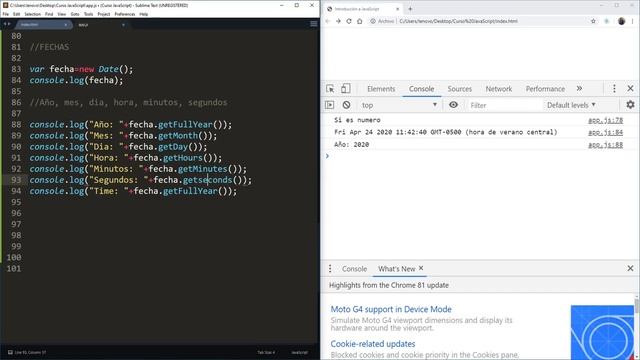This screenshot has height=360, width=640.
Task: Close the DevTools drawer
Action: (630, 268)
